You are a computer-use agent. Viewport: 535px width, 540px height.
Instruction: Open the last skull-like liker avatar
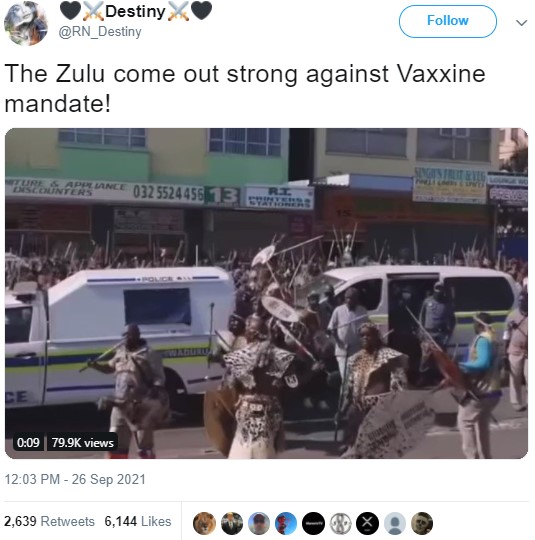(x=422, y=523)
